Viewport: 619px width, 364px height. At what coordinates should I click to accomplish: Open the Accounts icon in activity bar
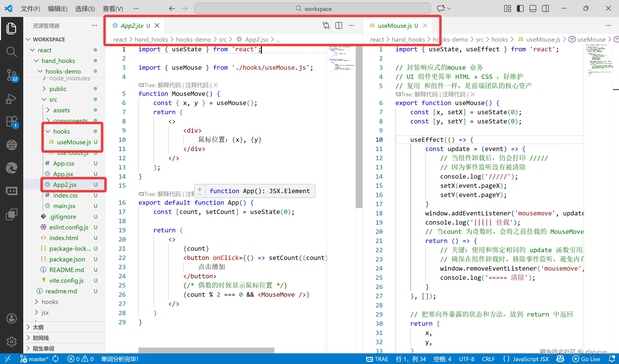coord(11,318)
